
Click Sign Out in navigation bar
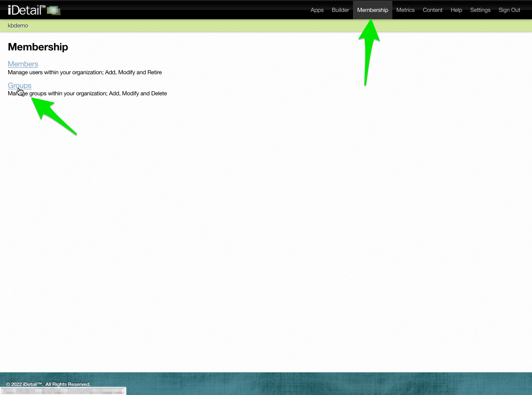pos(509,10)
